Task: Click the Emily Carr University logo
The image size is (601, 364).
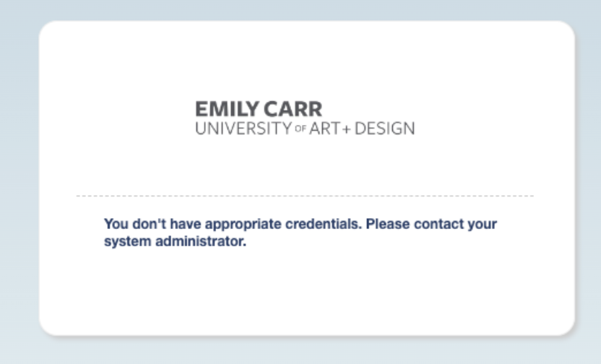Action: pyautogui.click(x=305, y=118)
